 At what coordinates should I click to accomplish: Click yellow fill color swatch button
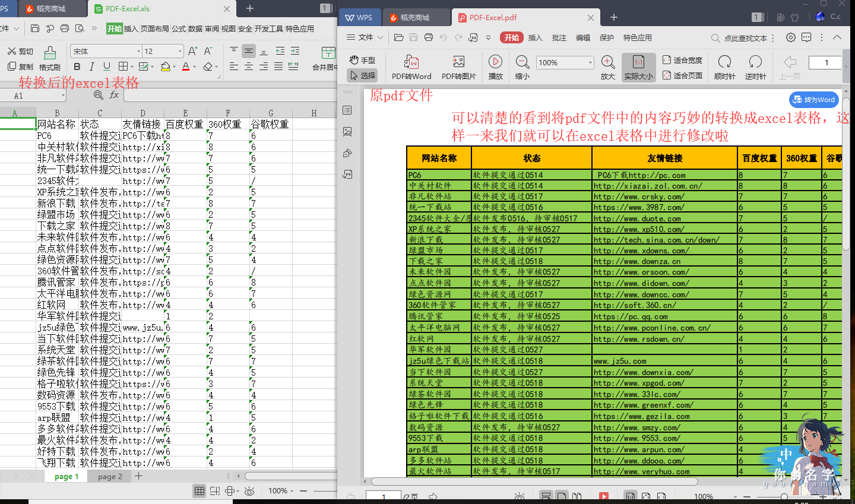click(x=166, y=66)
